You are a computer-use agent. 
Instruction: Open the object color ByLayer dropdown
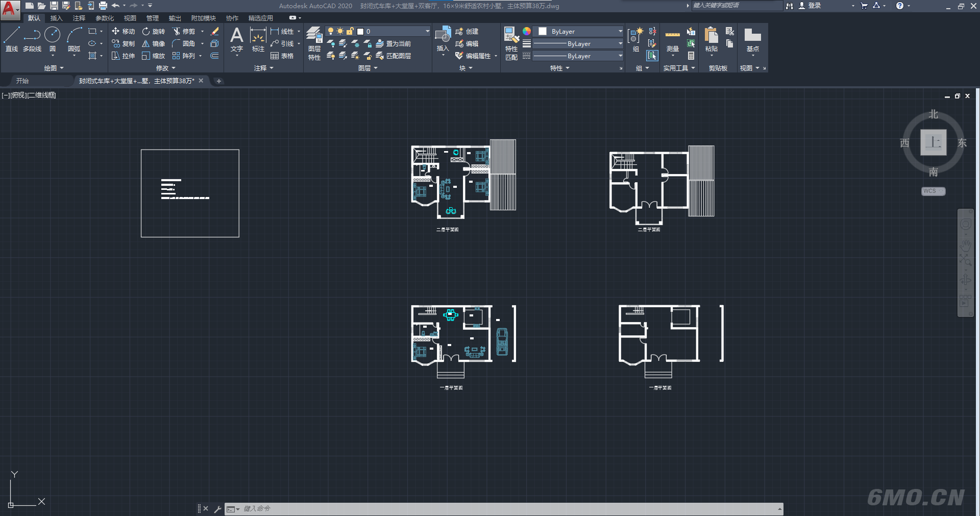pos(578,31)
